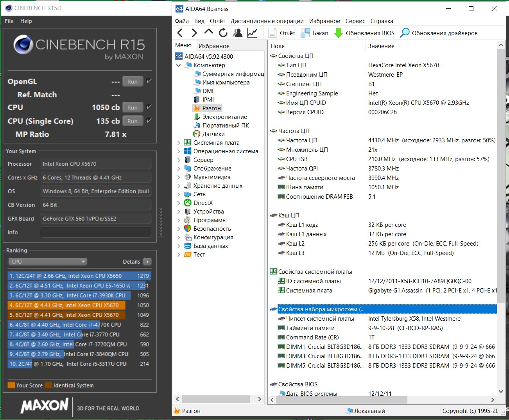Collapse the Компьютер tree node
Image resolution: width=509 pixels, height=420 pixels.
pos(179,65)
